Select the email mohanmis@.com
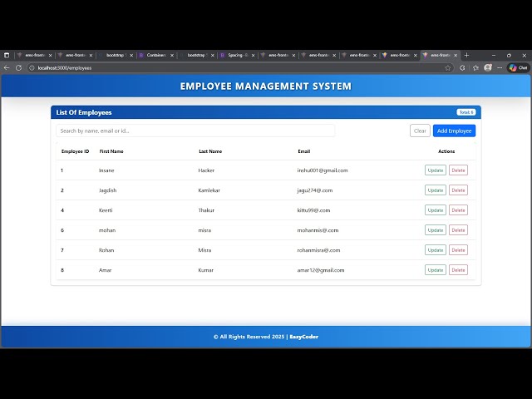 [x=318, y=230]
